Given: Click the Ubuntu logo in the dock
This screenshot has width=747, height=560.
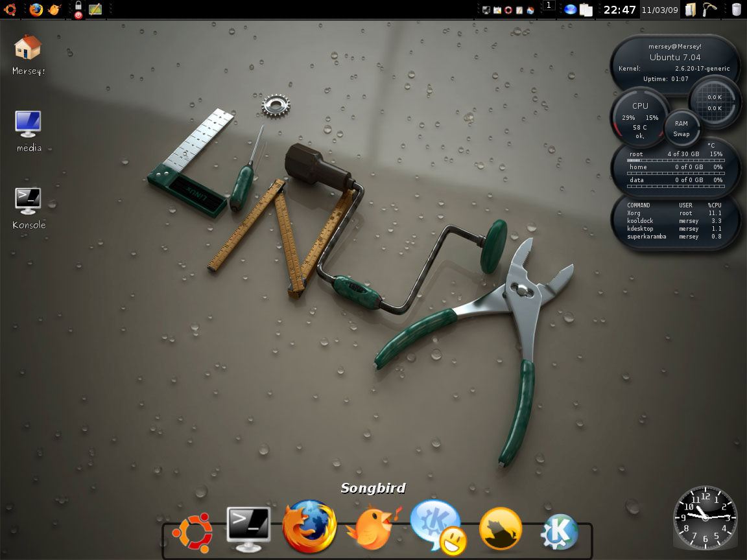Looking at the screenshot, I should pyautogui.click(x=192, y=533).
